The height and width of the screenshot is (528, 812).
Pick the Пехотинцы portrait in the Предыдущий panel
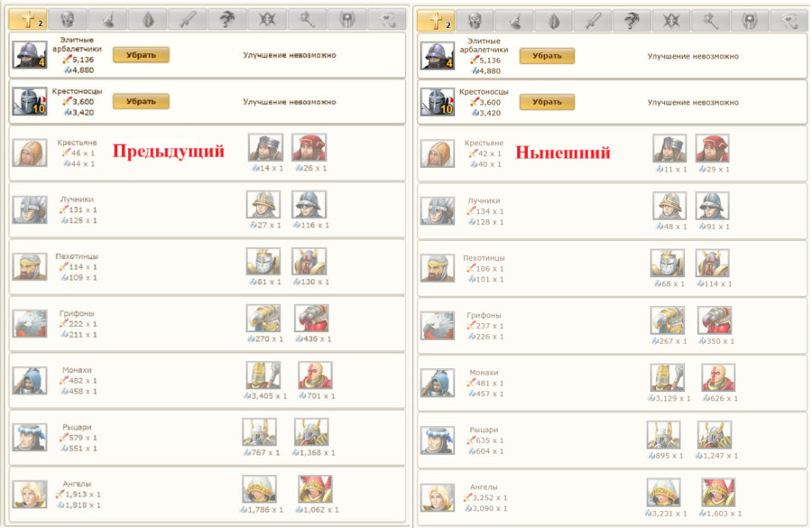tap(30, 267)
